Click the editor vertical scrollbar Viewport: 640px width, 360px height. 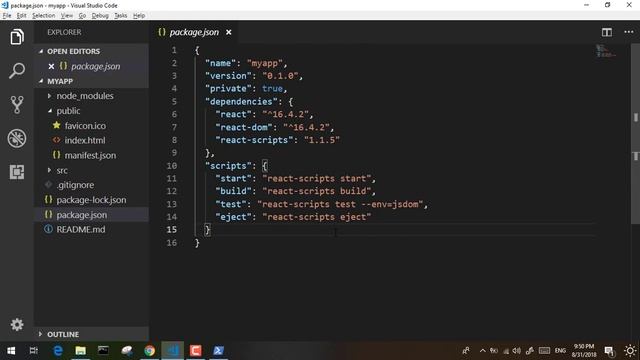(x=636, y=135)
